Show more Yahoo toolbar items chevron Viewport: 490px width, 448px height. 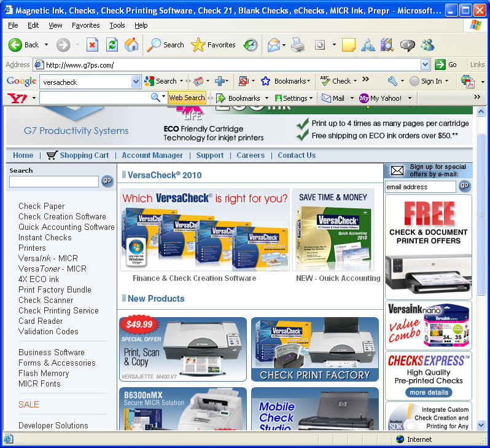[477, 97]
